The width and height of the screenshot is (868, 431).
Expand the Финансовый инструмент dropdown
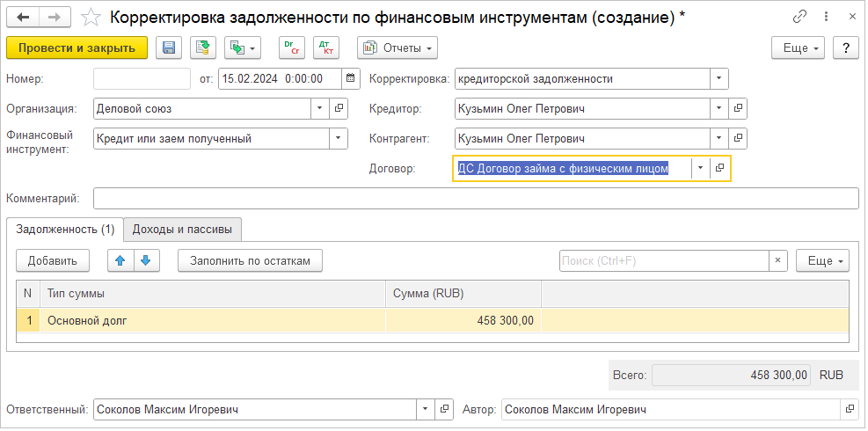(x=338, y=138)
